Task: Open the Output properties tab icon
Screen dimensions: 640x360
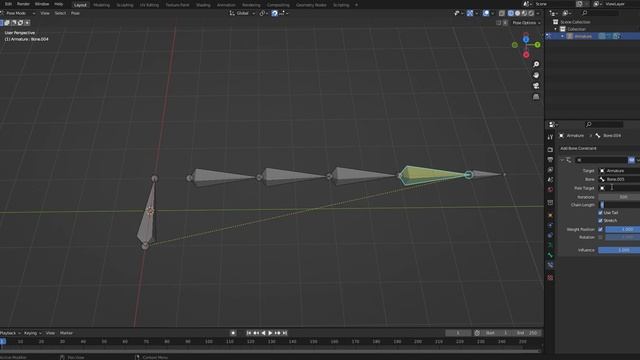Action: point(550,160)
